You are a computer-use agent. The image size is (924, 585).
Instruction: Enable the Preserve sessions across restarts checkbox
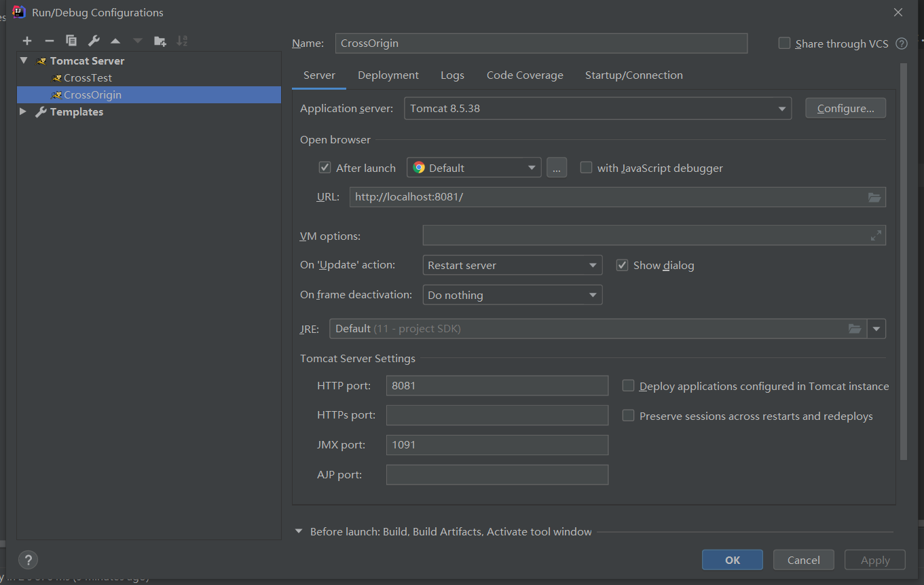629,415
